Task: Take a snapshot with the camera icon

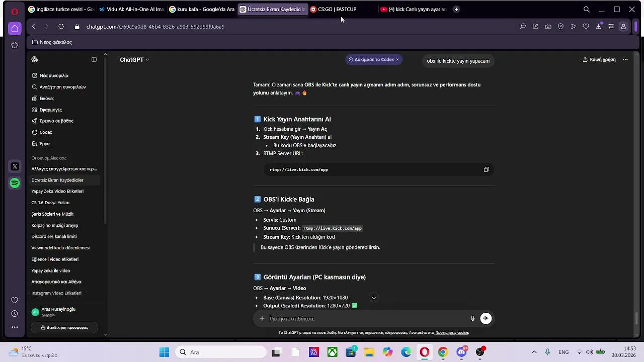Action: pos(548,27)
